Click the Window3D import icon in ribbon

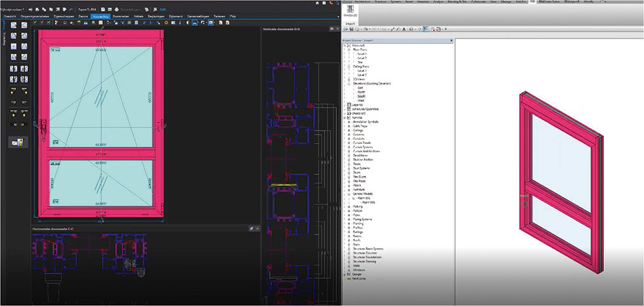pos(352,7)
